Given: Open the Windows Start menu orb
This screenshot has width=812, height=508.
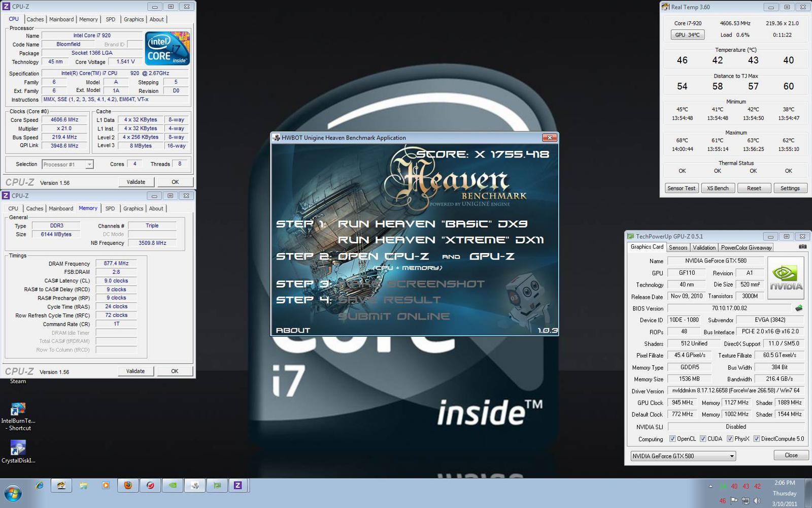Looking at the screenshot, I should [x=13, y=493].
